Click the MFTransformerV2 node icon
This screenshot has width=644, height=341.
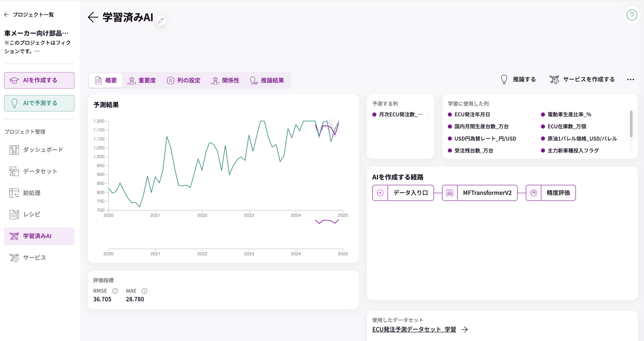[450, 193]
